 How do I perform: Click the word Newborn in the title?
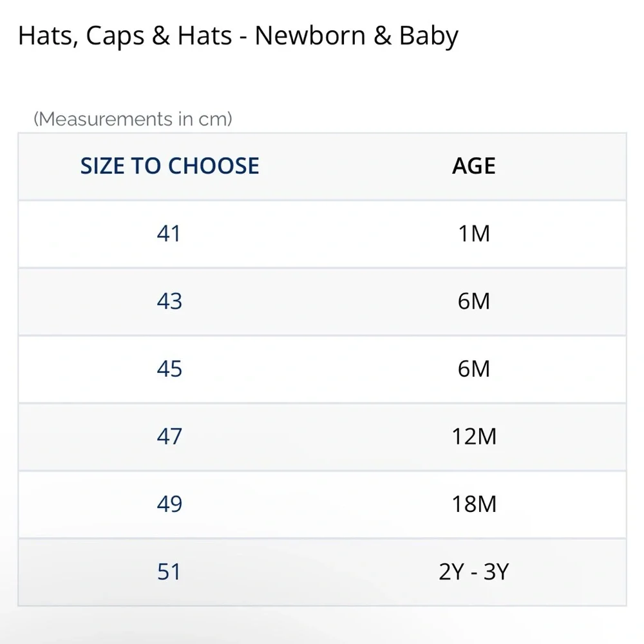[x=310, y=35]
